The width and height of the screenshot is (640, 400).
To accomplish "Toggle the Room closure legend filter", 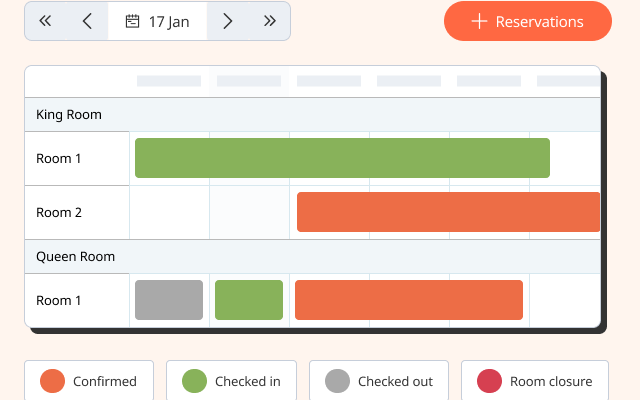I will tap(534, 381).
